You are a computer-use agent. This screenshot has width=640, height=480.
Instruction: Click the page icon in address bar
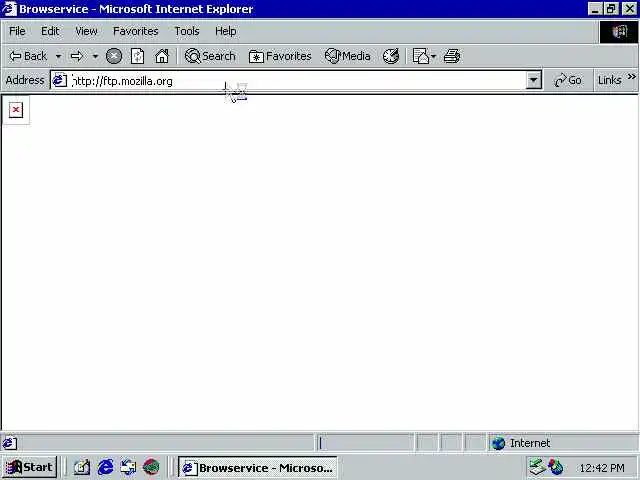point(60,80)
